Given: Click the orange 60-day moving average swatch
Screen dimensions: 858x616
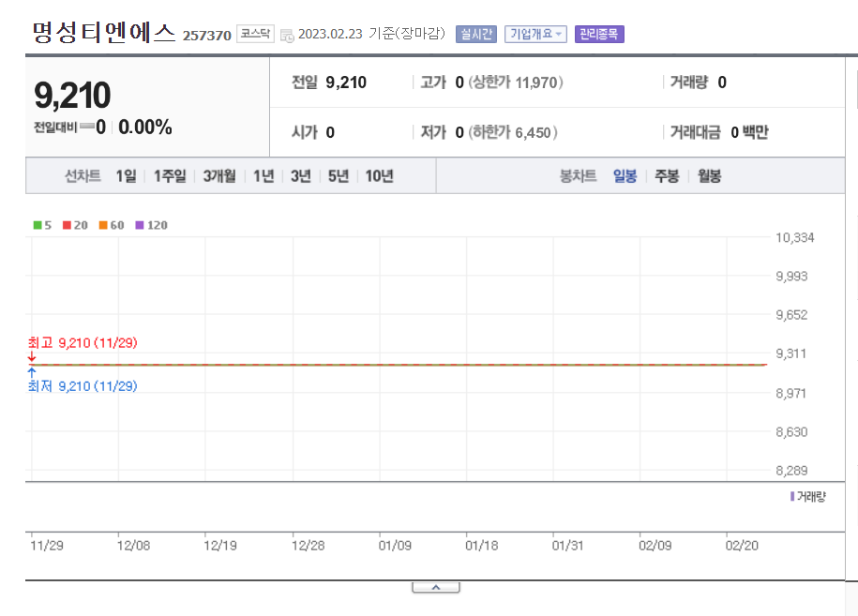Looking at the screenshot, I should [103, 225].
